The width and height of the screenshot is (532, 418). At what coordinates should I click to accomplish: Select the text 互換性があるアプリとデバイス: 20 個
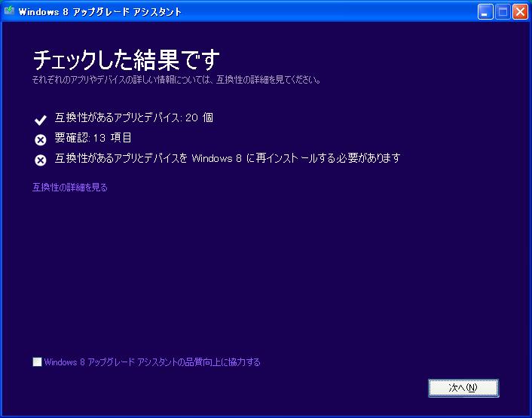click(x=134, y=117)
